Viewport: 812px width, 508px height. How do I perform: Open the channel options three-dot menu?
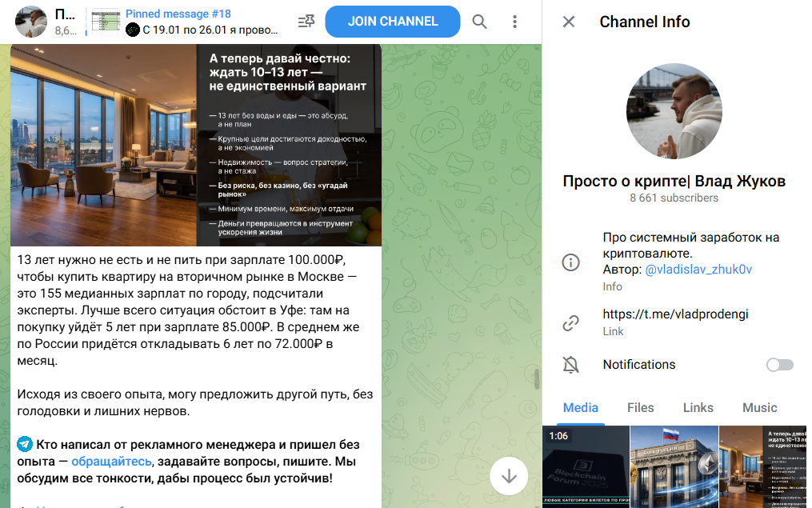[514, 22]
